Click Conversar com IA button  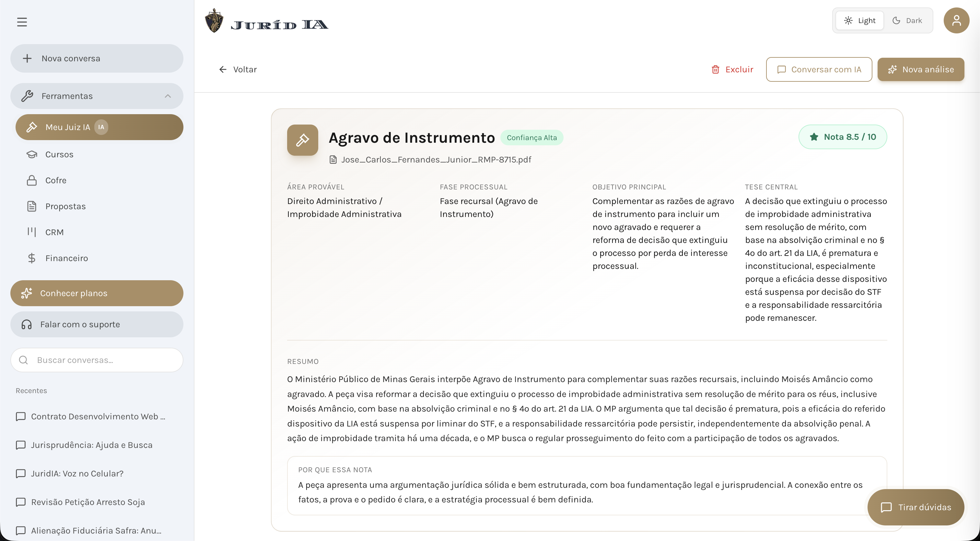pyautogui.click(x=819, y=69)
